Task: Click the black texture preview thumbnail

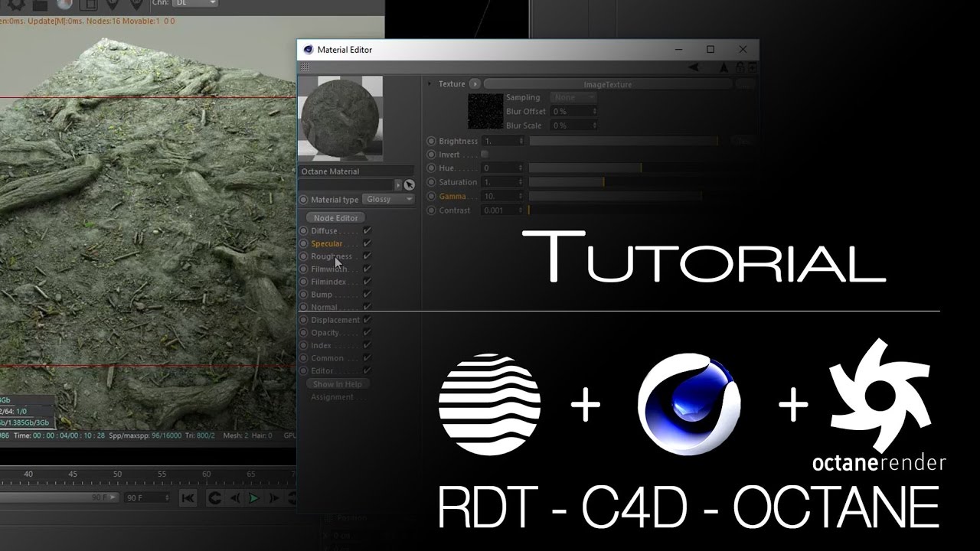Action: pos(485,112)
